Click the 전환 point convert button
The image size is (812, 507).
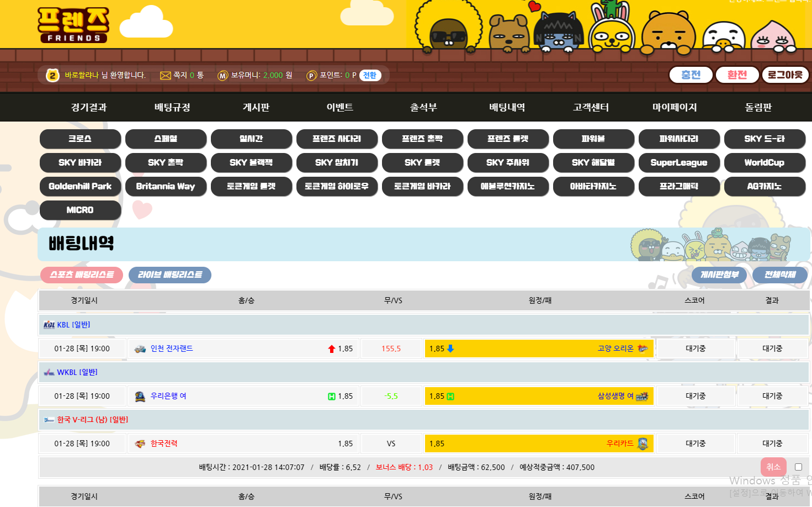370,76
